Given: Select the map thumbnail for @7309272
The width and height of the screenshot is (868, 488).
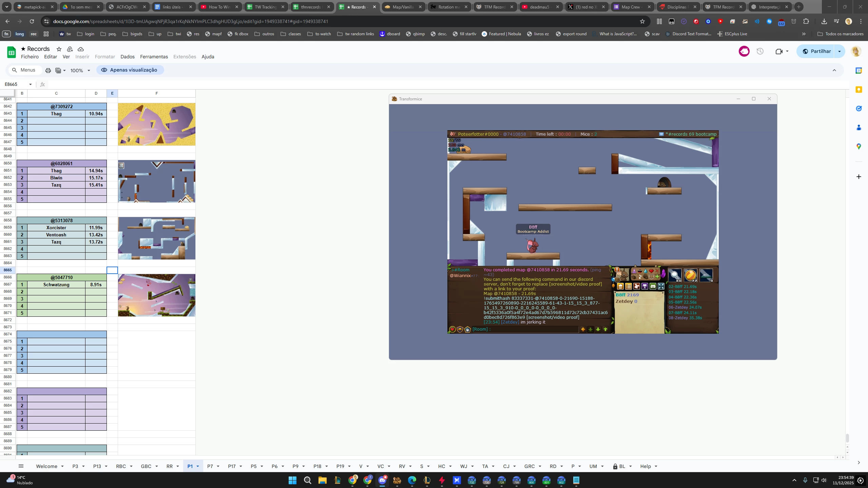Looking at the screenshot, I should point(157,124).
